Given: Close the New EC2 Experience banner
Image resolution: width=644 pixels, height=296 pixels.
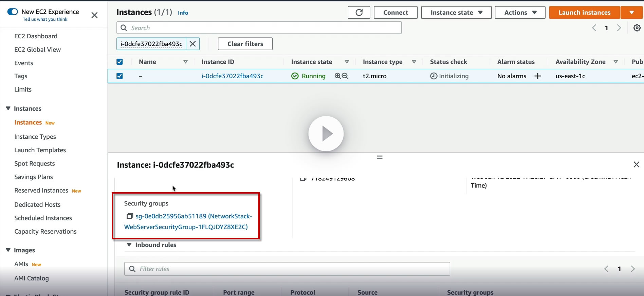Looking at the screenshot, I should tap(94, 15).
